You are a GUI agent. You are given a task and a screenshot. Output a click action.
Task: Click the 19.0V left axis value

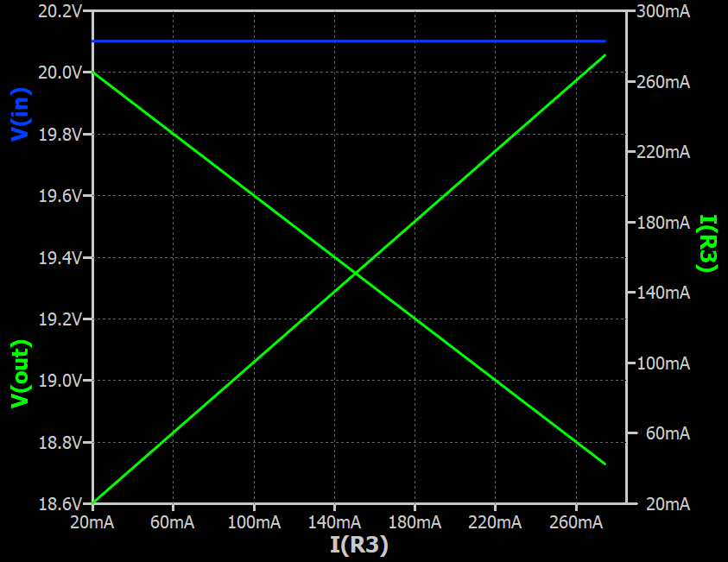pos(60,381)
